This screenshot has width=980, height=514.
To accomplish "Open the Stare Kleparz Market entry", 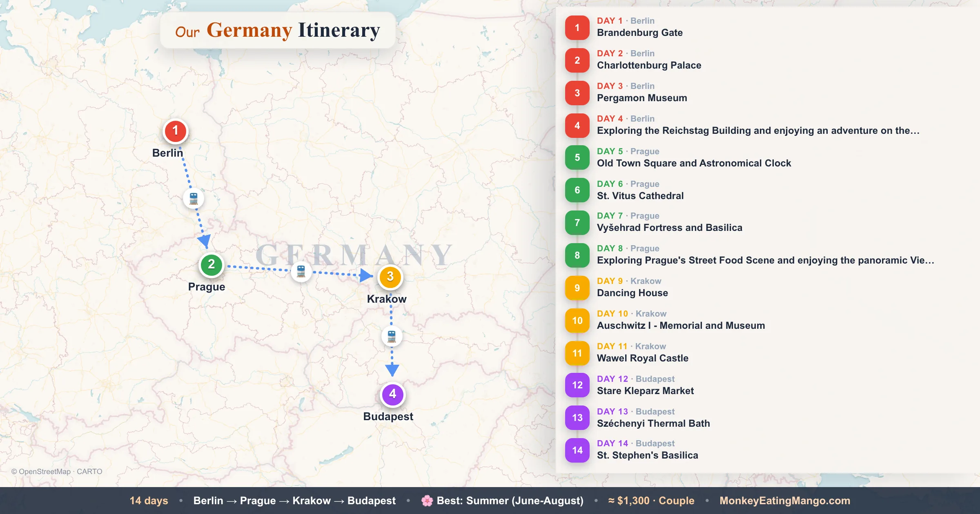I will pyautogui.click(x=645, y=391).
